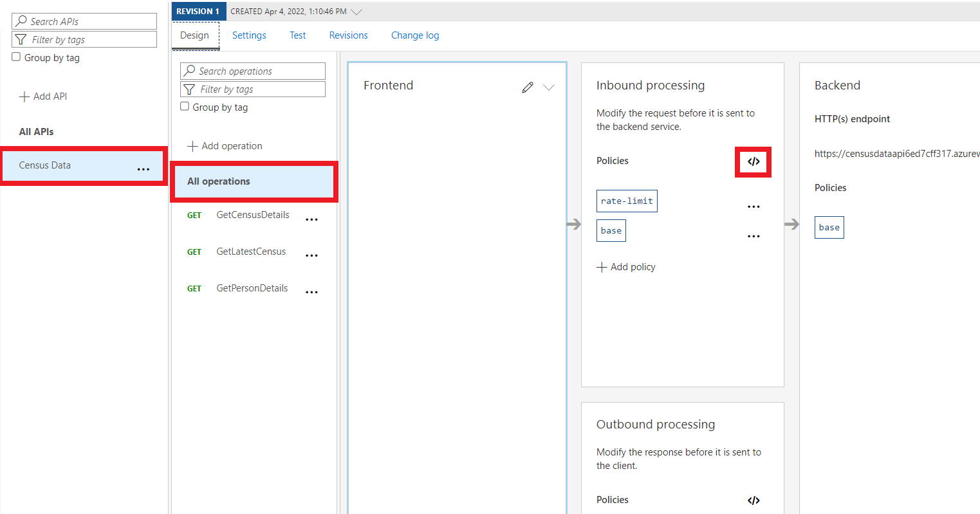Click the plus icon beside Add API

pos(24,96)
